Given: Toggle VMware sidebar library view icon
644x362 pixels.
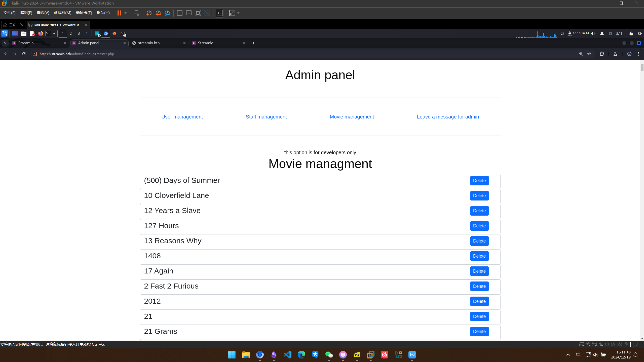Looking at the screenshot, I should pos(180,13).
